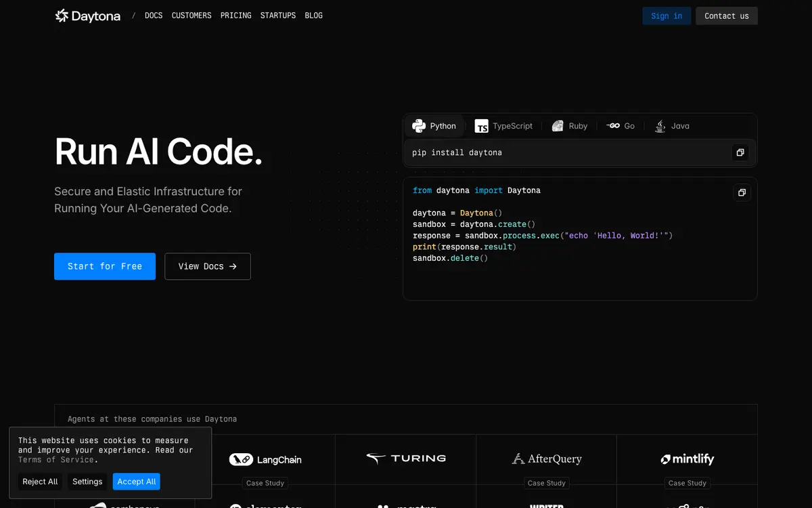Viewport: 812px width, 508px height.
Task: Switch to the Java code tab
Action: click(x=672, y=126)
